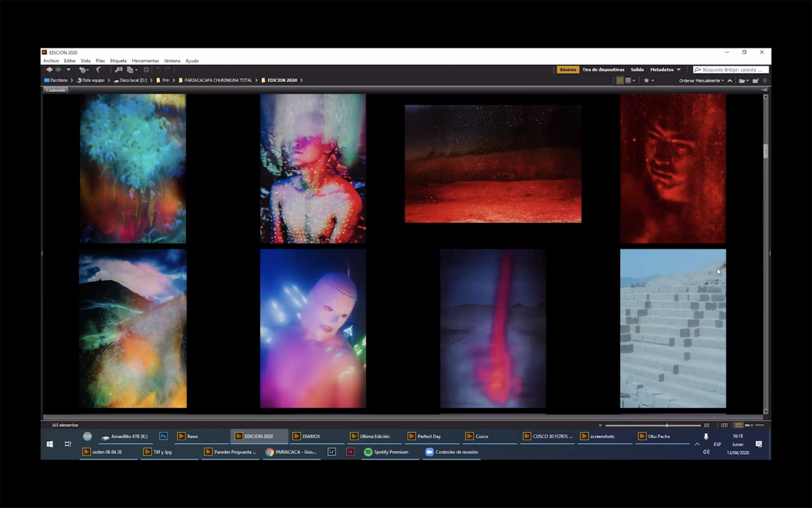Open the Vista menu

click(x=86, y=61)
